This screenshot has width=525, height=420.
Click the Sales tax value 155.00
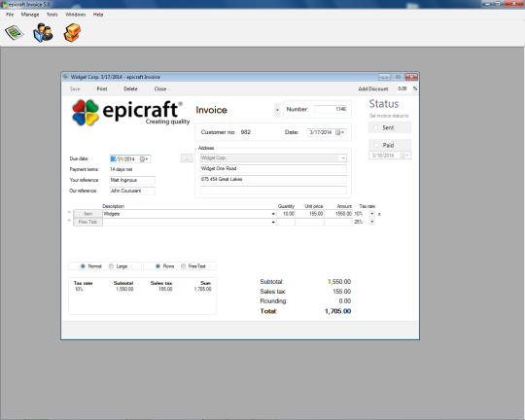[x=341, y=292]
